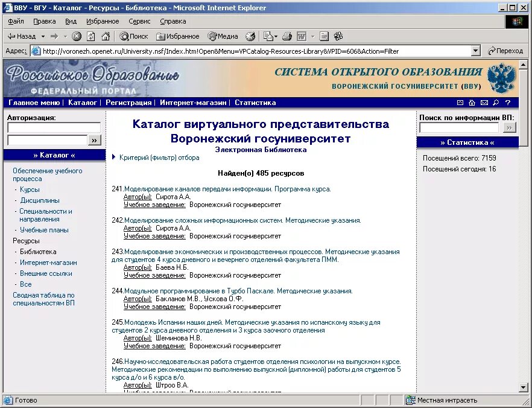Click the page icon in address bar
This screenshot has width=532, height=408.
[x=35, y=51]
